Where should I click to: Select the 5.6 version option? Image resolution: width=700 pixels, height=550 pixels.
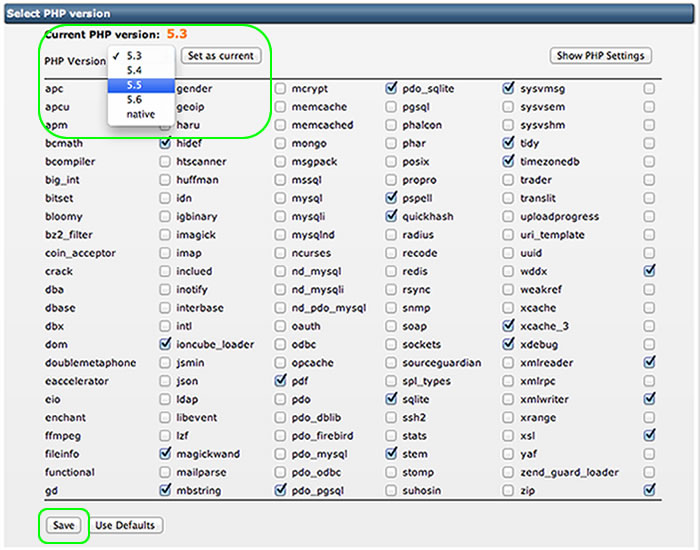click(x=140, y=100)
